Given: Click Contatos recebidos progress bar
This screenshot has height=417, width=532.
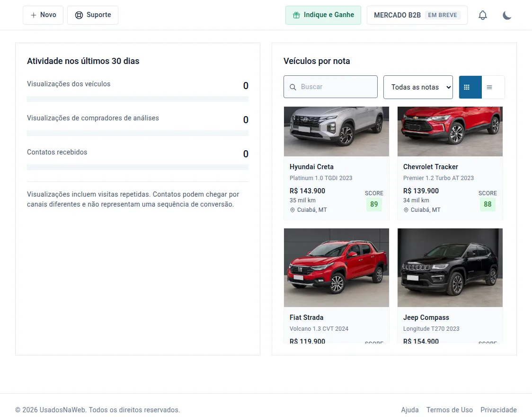Looking at the screenshot, I should (x=138, y=167).
